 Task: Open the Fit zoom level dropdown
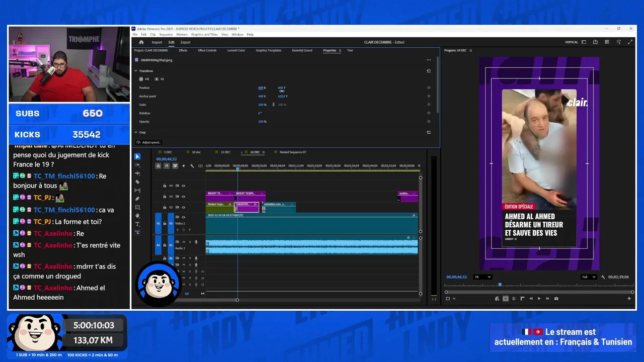[482, 277]
